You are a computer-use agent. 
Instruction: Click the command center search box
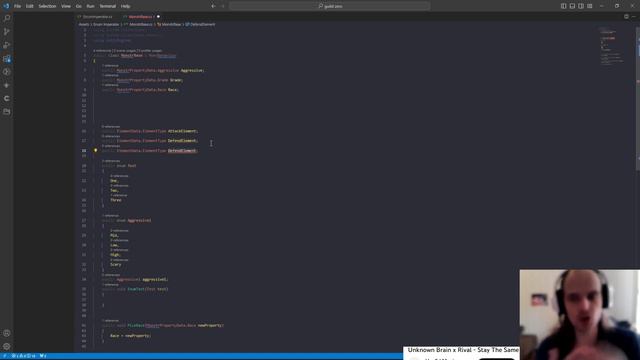coord(329,6)
